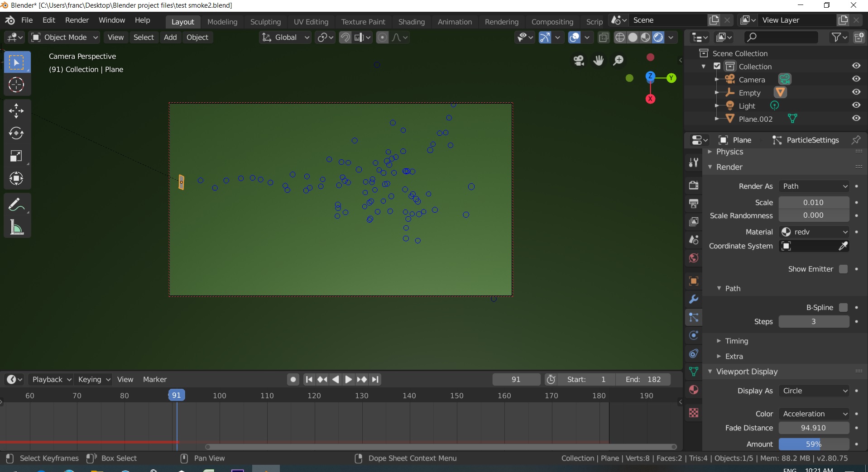Open the Texture properties tab

click(694, 413)
